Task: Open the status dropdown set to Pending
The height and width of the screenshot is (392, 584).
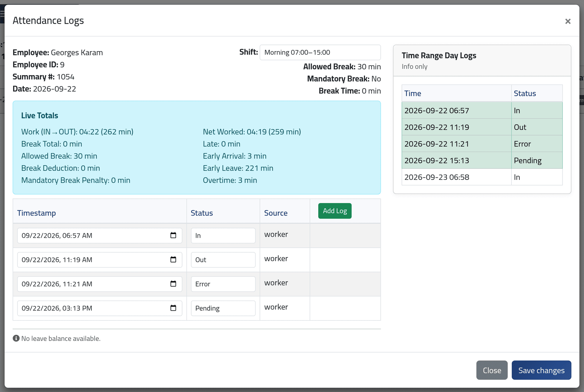Action: (x=223, y=308)
